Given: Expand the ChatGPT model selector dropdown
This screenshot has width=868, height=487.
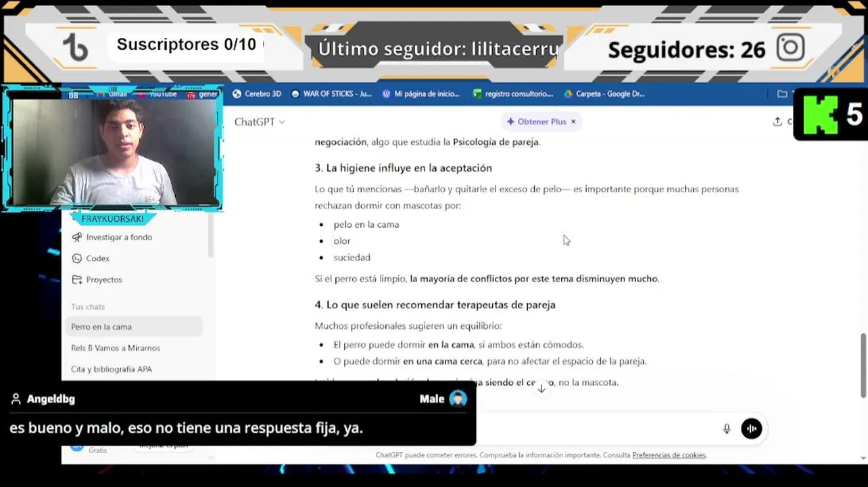Looking at the screenshot, I should point(260,122).
